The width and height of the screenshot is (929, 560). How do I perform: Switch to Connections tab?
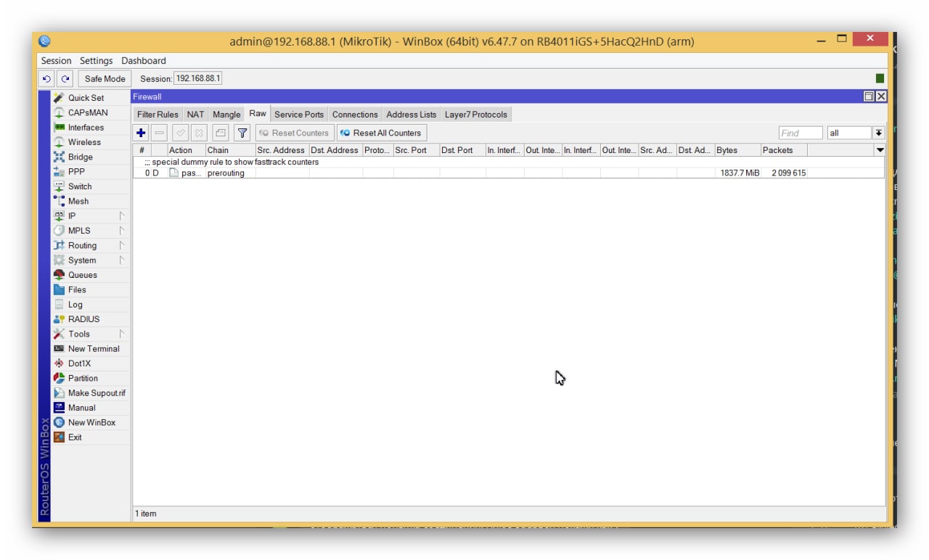(x=355, y=115)
